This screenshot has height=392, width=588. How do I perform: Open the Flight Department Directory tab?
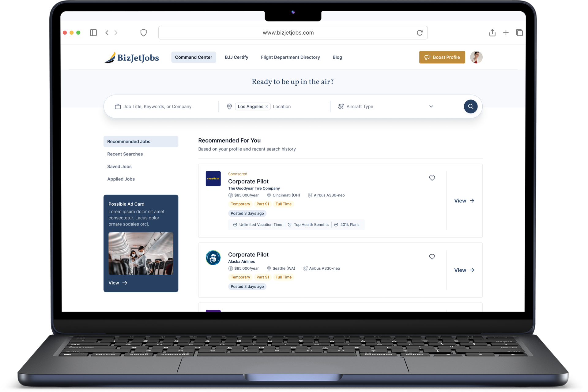click(x=290, y=57)
